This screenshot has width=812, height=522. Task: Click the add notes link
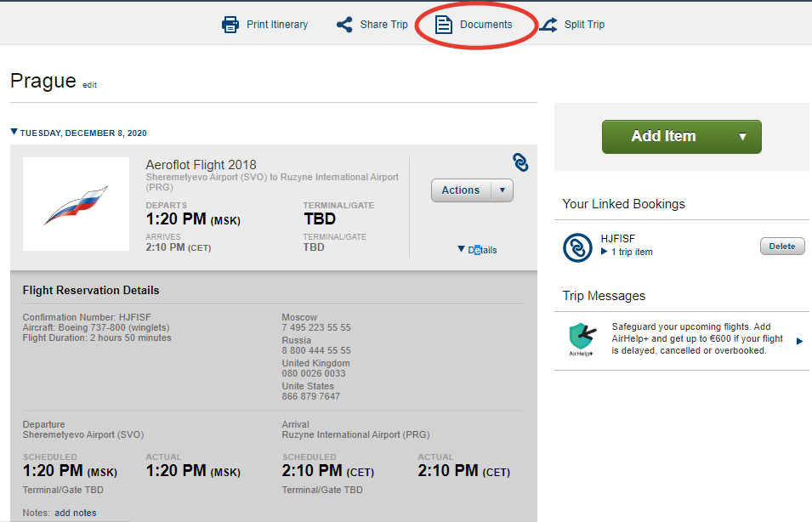click(76, 513)
